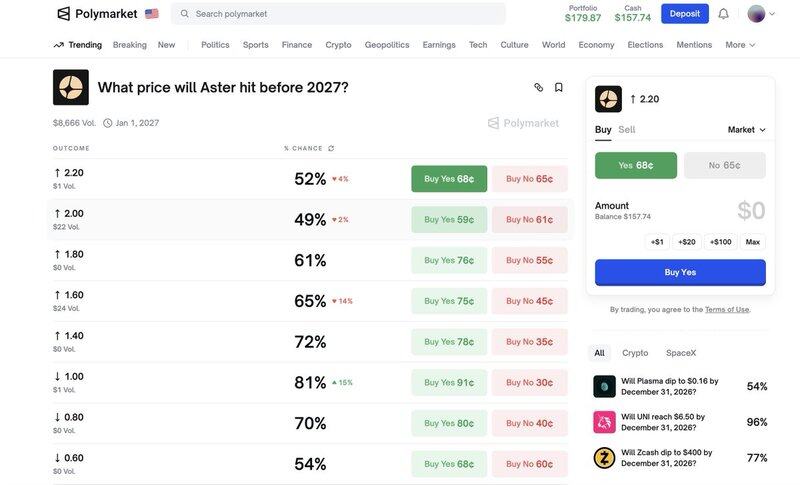
Task: Click the refresh icon beside % Chance
Action: pyautogui.click(x=332, y=148)
